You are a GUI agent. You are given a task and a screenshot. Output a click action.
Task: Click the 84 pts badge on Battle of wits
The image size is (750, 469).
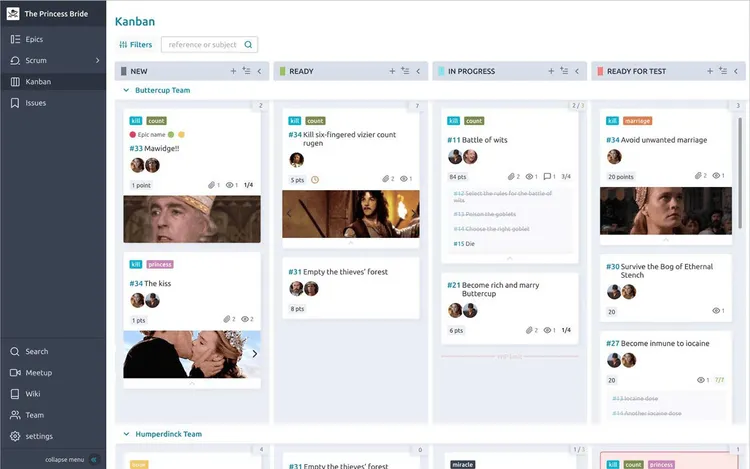(457, 177)
